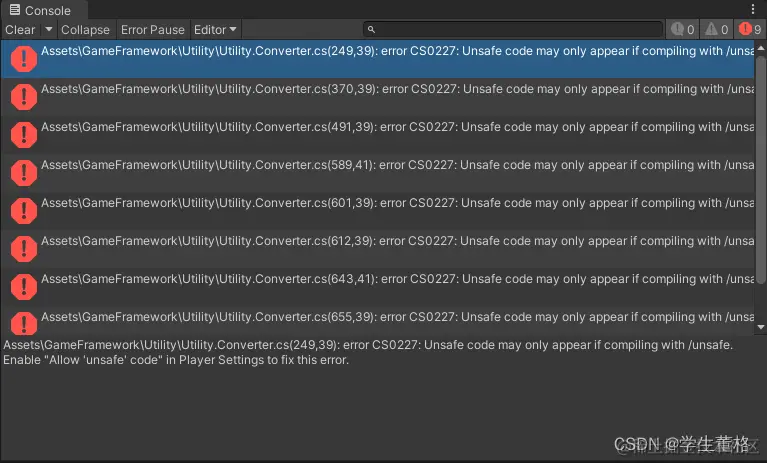Toggle the info messages filter showing 0
The image size is (767, 463).
pyautogui.click(x=682, y=30)
